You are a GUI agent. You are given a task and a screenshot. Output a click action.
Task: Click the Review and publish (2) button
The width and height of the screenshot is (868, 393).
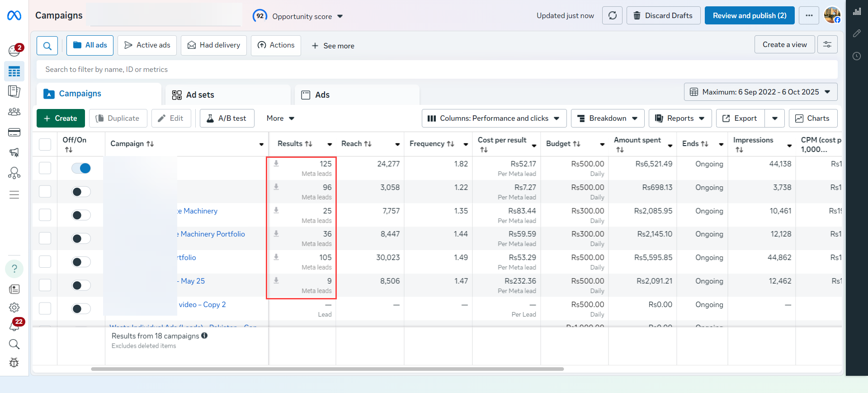click(x=749, y=16)
